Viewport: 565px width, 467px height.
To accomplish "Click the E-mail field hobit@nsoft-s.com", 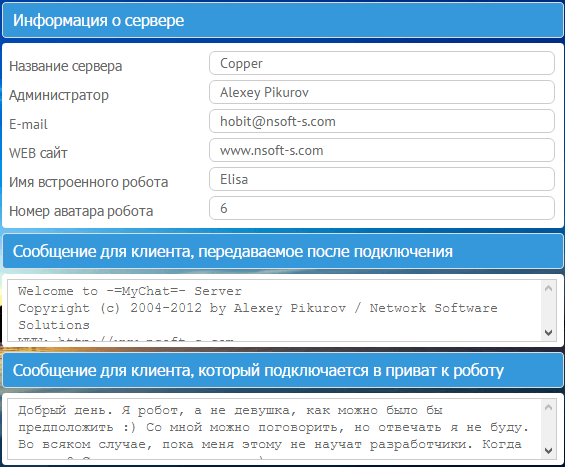I will (x=382, y=121).
